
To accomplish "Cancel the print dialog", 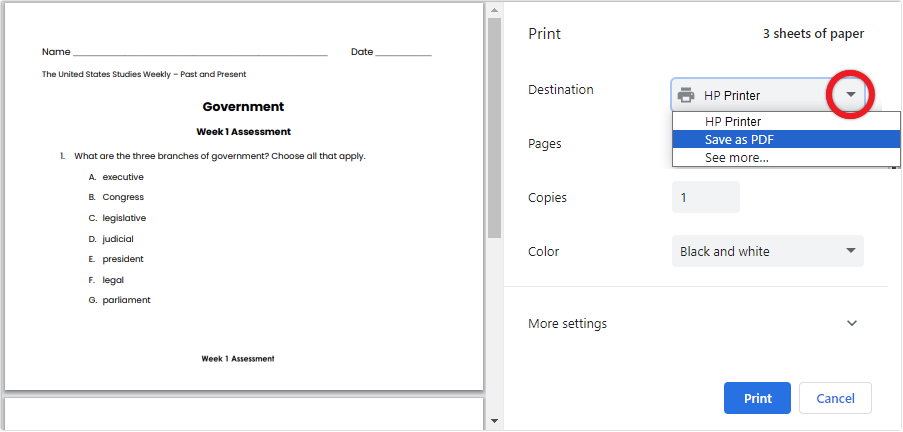I will point(835,398).
